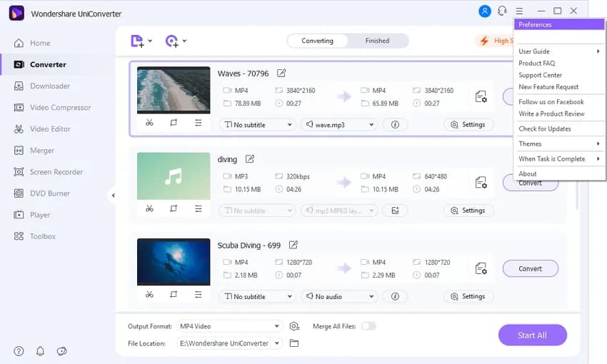Click the Waves video thumbnail
Viewport: 607px width, 364px height.
[x=174, y=90]
